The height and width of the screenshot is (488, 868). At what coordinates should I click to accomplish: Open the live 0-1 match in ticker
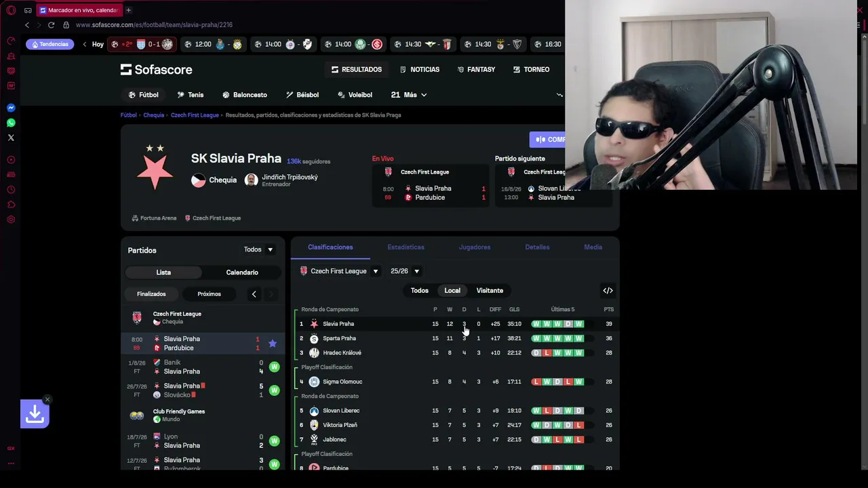tap(142, 45)
